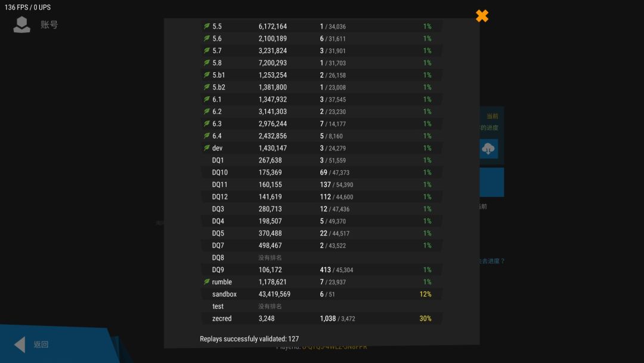Select the DQ8 row with no ranking
644x363 pixels.
[x=321, y=258]
